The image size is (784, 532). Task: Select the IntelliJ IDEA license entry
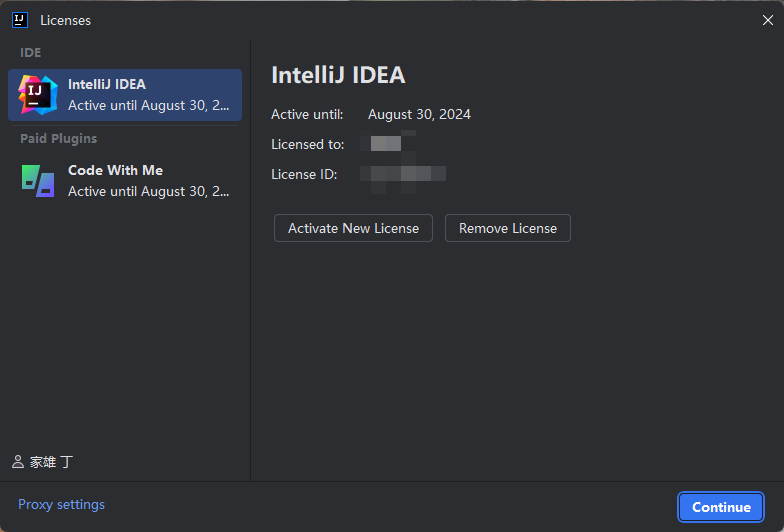coord(125,95)
